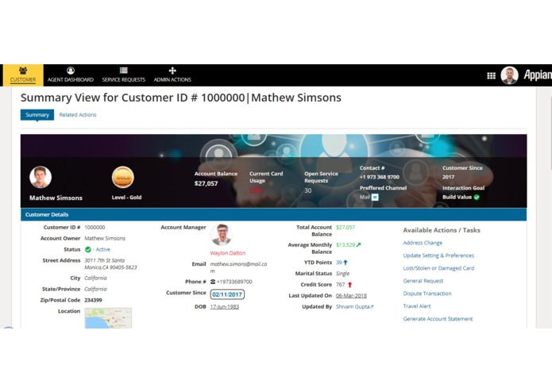
Task: Click the Zip/Postal Code value 234399
Action: [93, 300]
